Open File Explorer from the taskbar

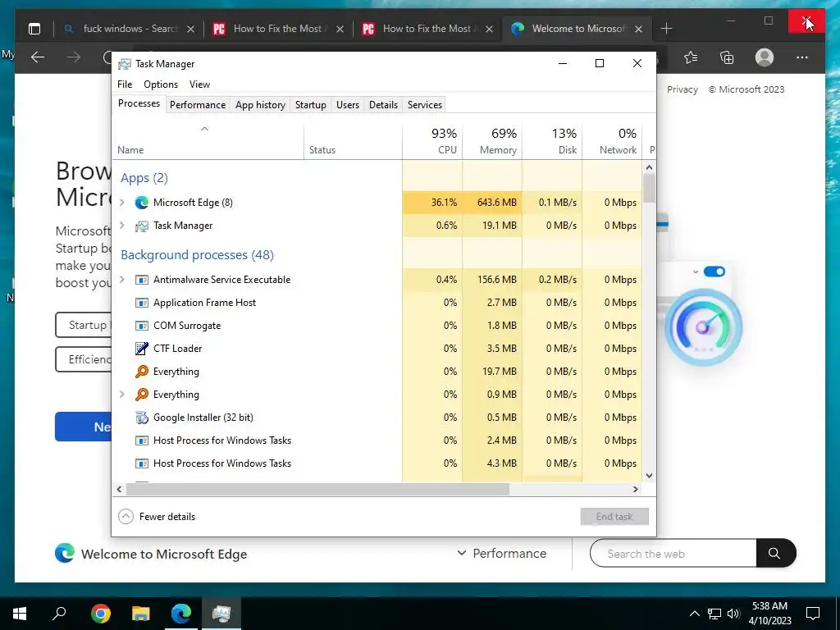tap(141, 613)
